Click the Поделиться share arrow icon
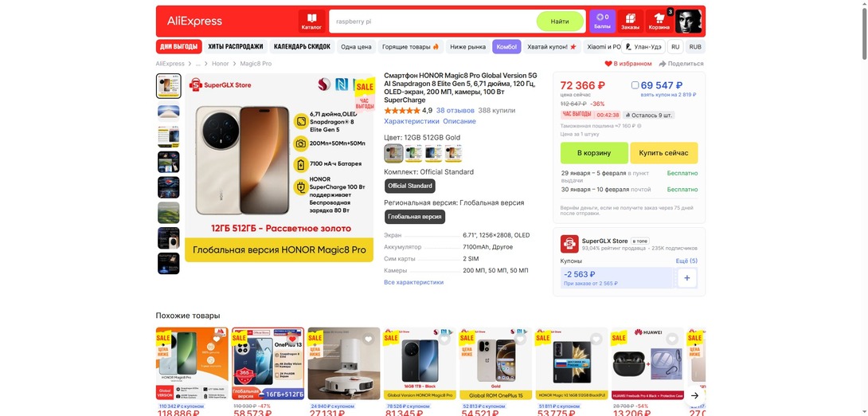Image resolution: width=868 pixels, height=416 pixels. [662, 64]
